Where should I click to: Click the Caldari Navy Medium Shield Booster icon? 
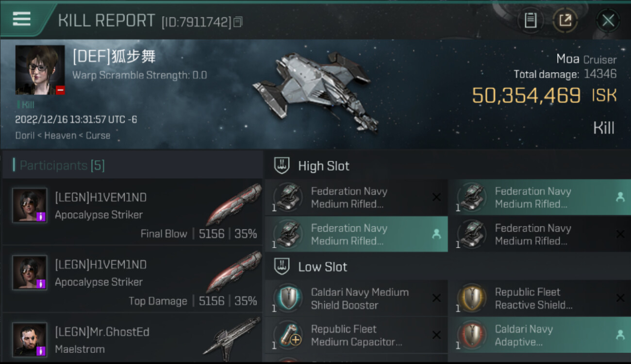pyautogui.click(x=288, y=298)
